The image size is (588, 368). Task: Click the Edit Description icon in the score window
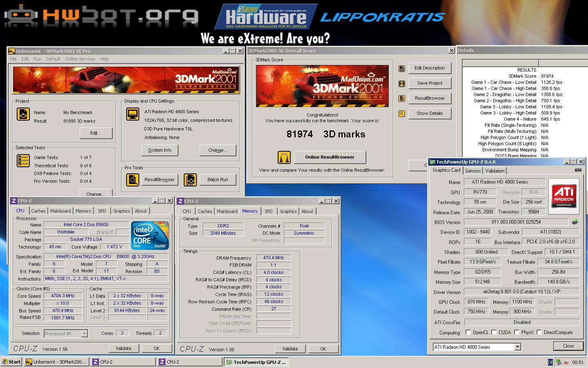point(402,68)
